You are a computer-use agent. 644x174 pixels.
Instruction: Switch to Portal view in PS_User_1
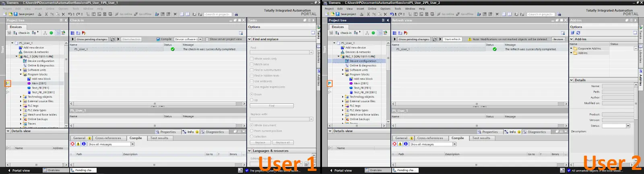point(19,170)
